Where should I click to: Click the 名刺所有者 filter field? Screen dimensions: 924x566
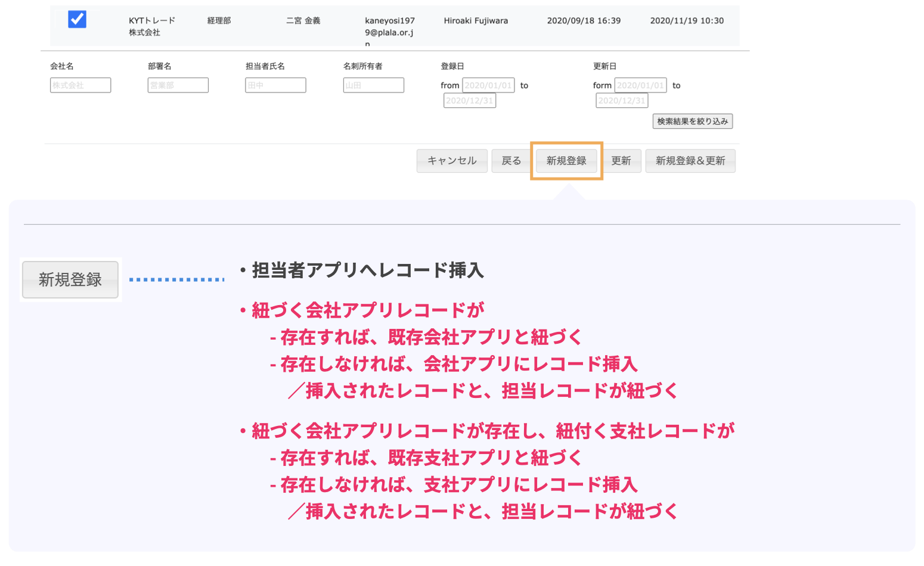pos(373,85)
